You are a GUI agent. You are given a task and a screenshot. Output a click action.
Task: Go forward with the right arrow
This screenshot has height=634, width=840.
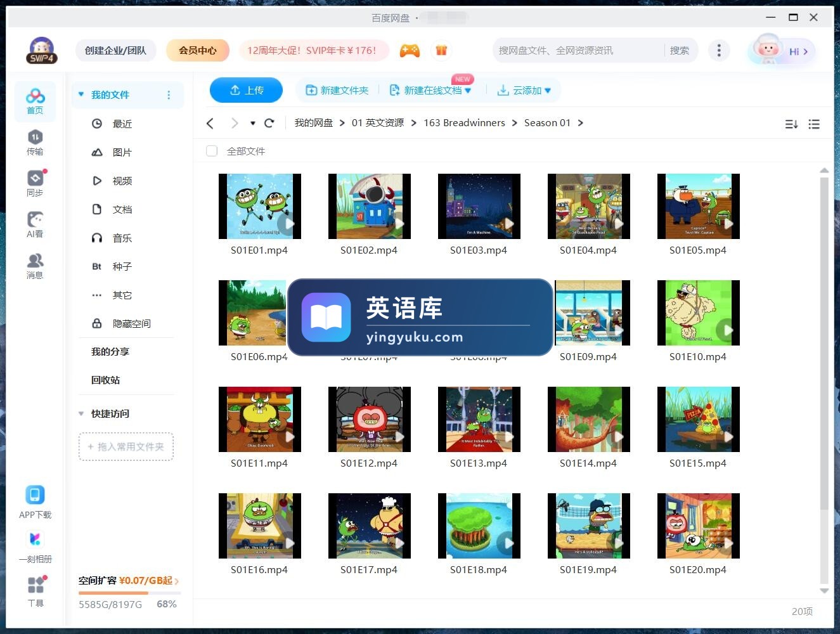pos(235,123)
